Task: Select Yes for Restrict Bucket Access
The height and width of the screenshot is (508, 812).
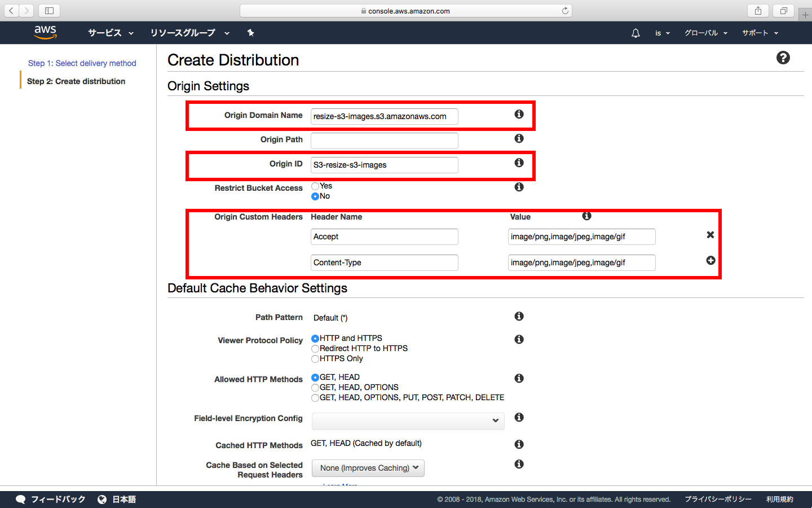Action: pyautogui.click(x=315, y=186)
